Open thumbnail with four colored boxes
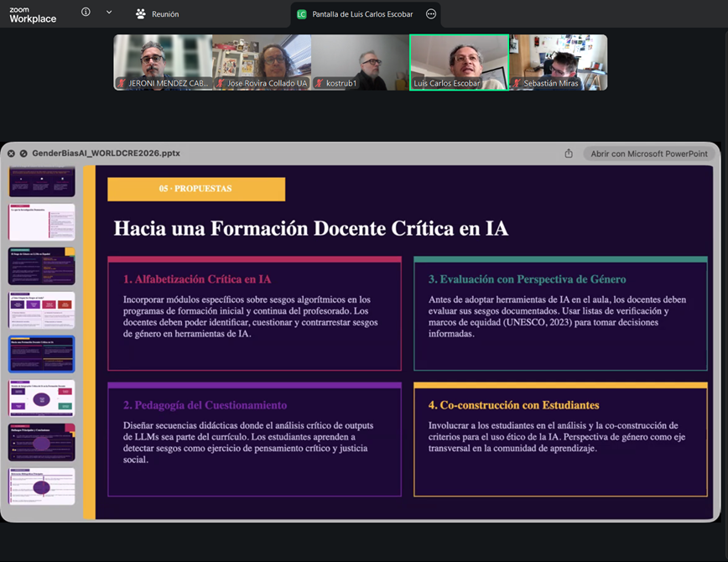The image size is (728, 562). click(42, 310)
